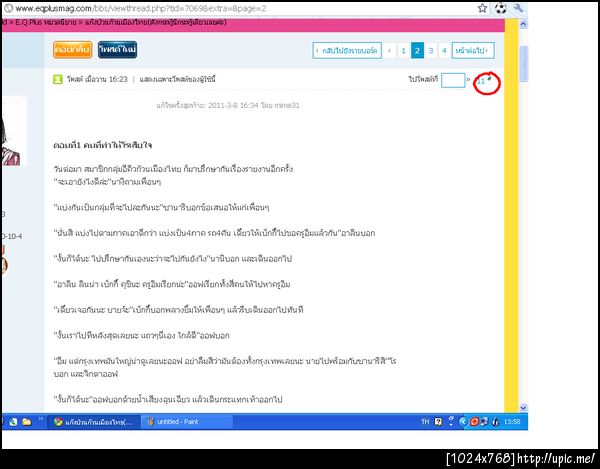
Task: Click the scrollbar down arrow
Action: tap(523, 407)
